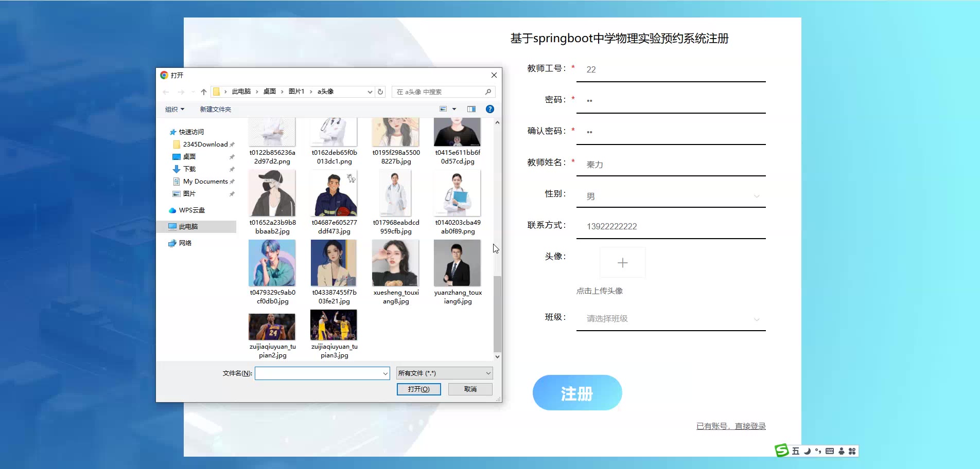Select thumbnail t0415e611bb6f0d57cd.jpg
Image resolution: width=980 pixels, height=469 pixels.
tap(458, 132)
